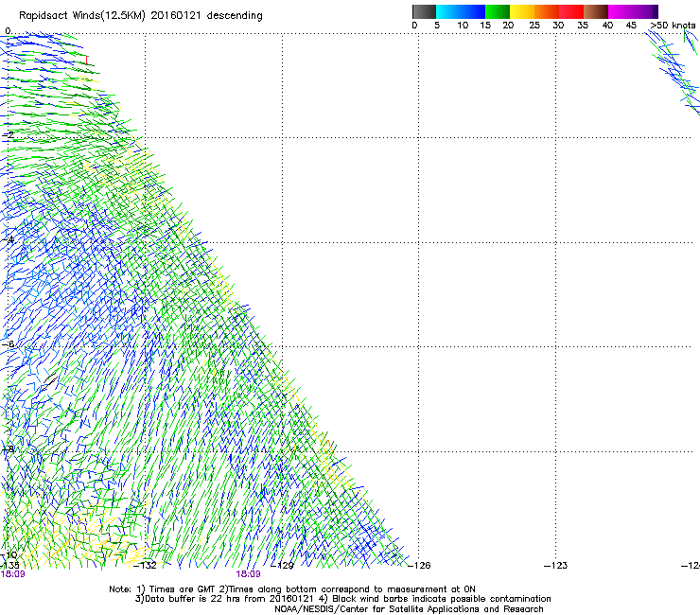Click the '-132' longitude axis label

coord(145,566)
